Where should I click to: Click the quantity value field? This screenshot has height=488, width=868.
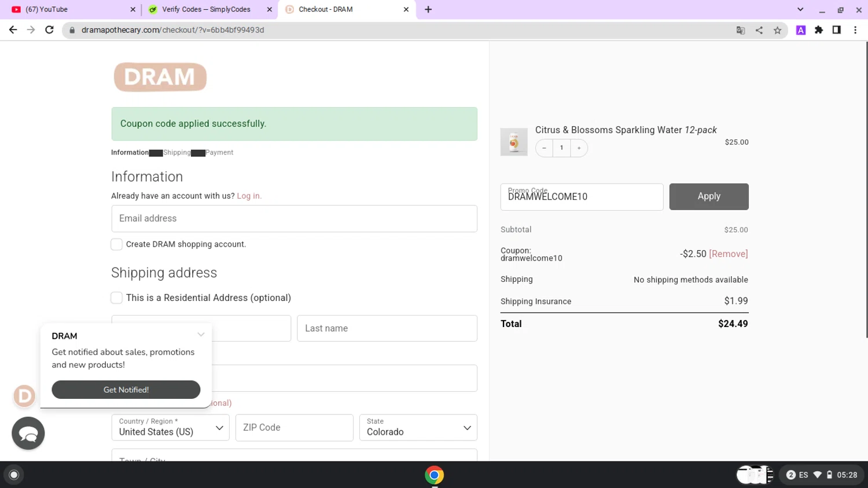click(561, 148)
